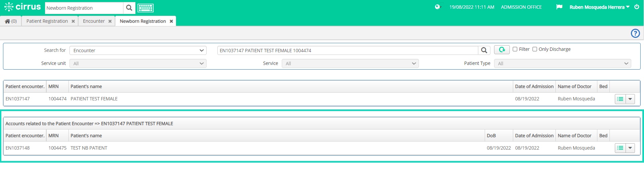Image resolution: width=644 pixels, height=172 pixels.
Task: Open the on-screen keyboard icon
Action: pos(146,8)
